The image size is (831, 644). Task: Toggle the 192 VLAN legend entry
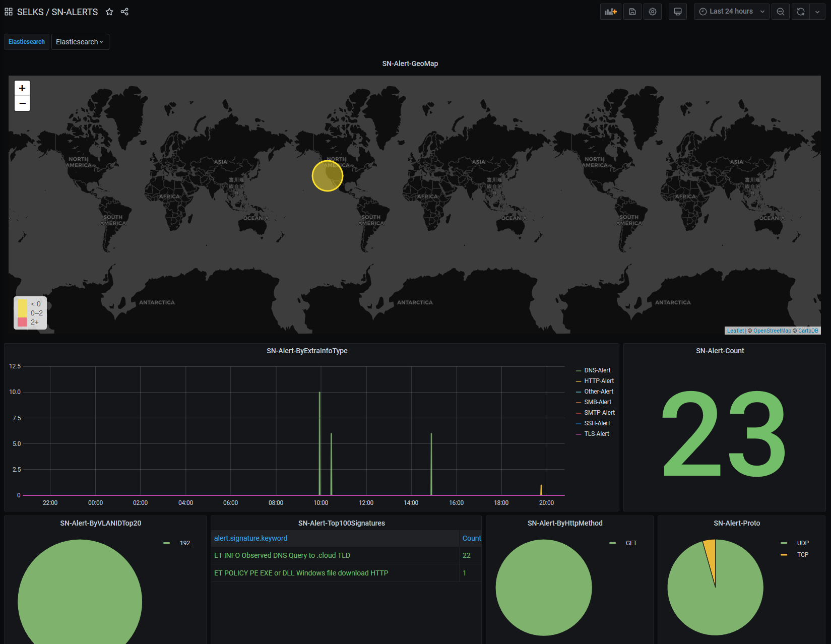point(185,543)
